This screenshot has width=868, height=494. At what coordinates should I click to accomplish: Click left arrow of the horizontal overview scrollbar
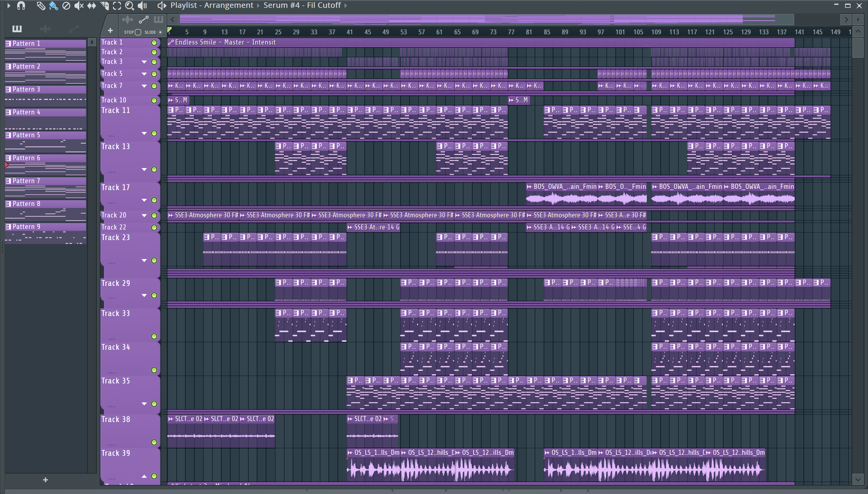coord(173,19)
